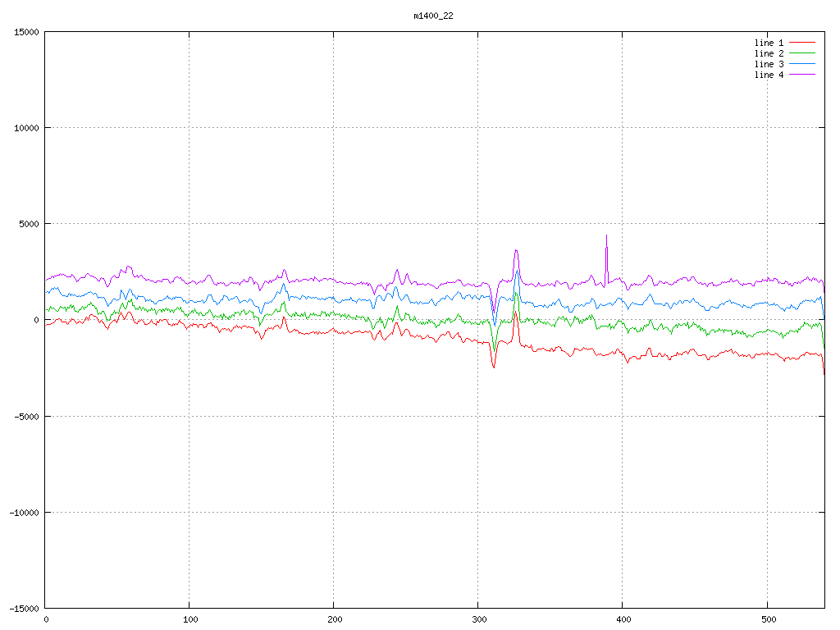The image size is (840, 630).
Task: Click the red line sample in legend
Action: tap(803, 43)
